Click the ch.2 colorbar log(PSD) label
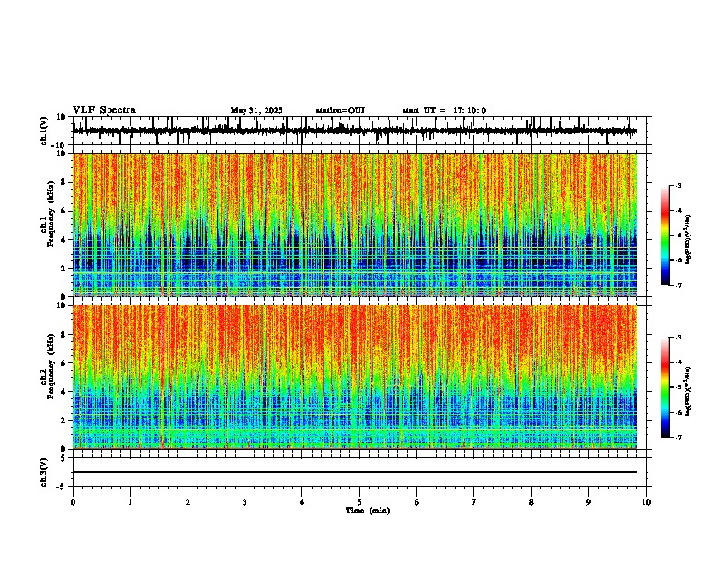The height and width of the screenshot is (563, 728). click(x=688, y=392)
